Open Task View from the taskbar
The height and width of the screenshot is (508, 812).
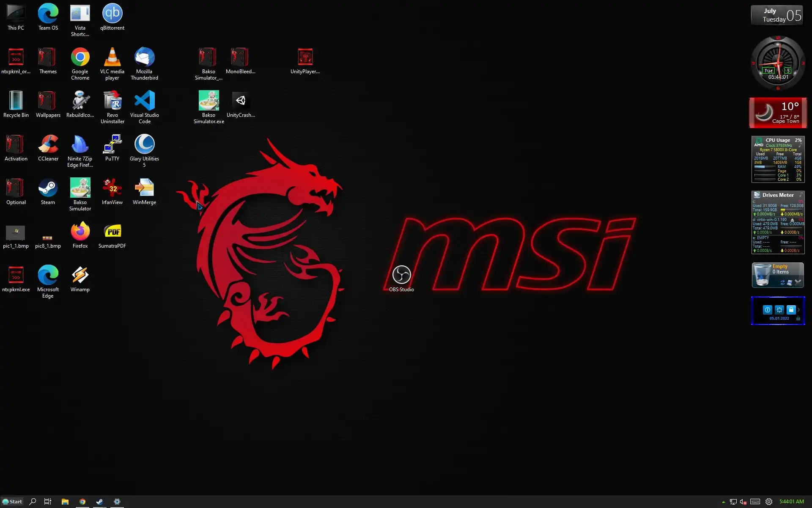click(48, 502)
